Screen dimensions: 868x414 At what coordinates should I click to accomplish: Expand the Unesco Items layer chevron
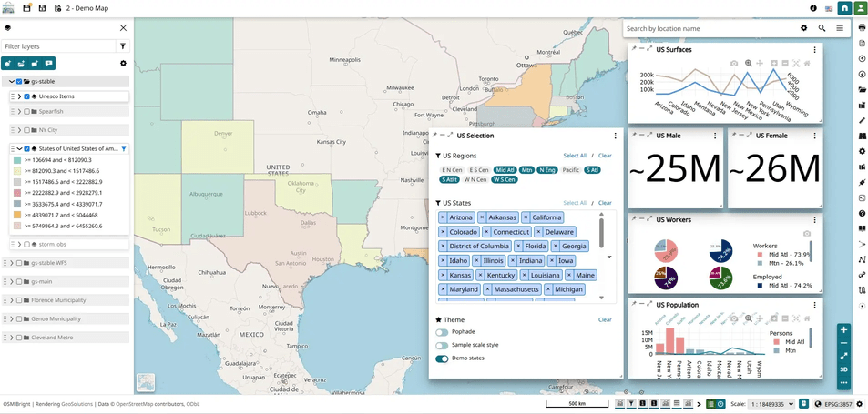pyautogui.click(x=19, y=96)
